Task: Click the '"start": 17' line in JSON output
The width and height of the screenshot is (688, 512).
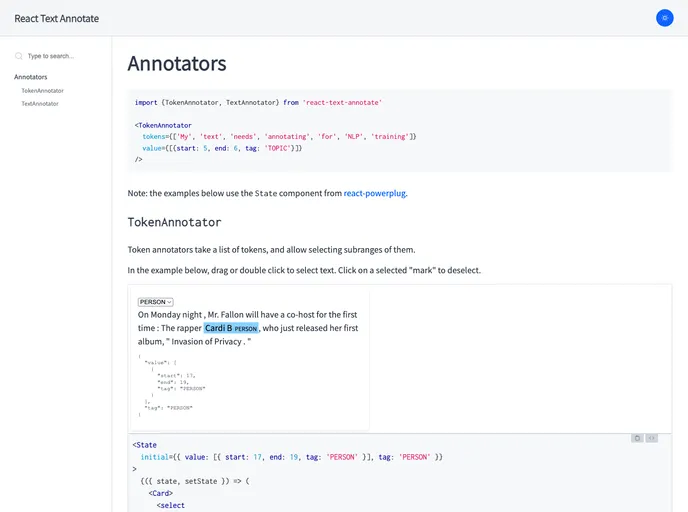Action: [x=176, y=376]
